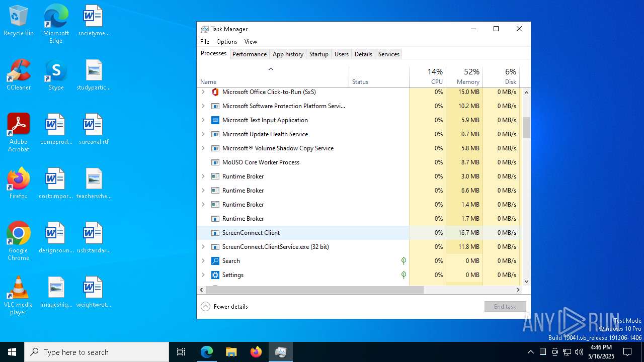Select the societyme Word document icon
The width and height of the screenshot is (644, 362).
point(94,21)
